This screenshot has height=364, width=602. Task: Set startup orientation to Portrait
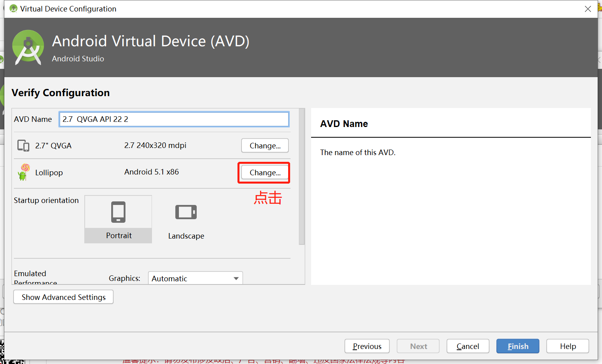pos(118,219)
